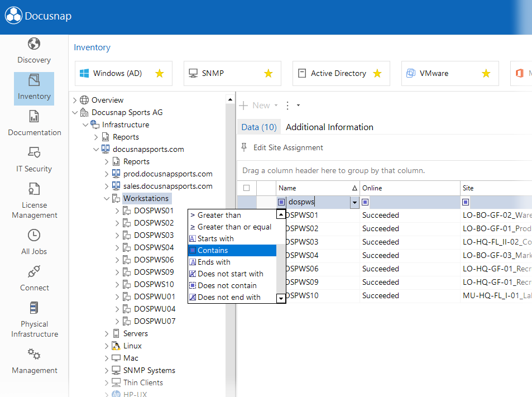Open the VMware inventory tile

tap(450, 73)
